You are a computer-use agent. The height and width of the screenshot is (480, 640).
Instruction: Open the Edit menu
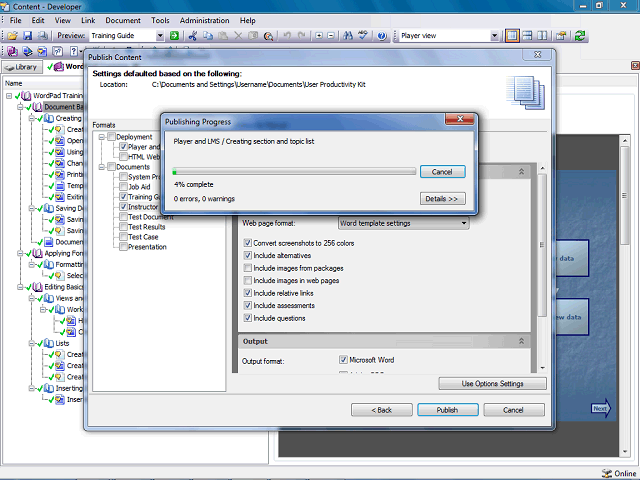(x=38, y=20)
